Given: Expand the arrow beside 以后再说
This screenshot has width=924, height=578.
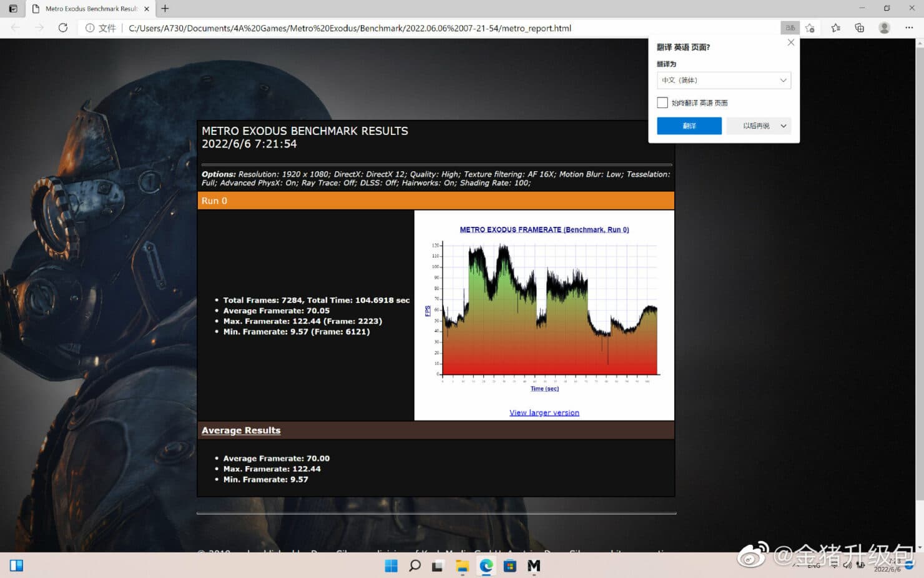Looking at the screenshot, I should (784, 126).
